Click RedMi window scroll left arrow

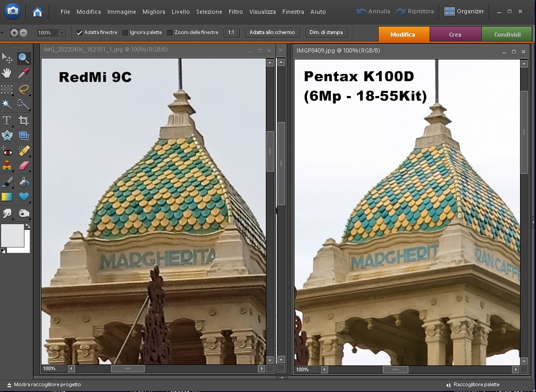click(71, 369)
